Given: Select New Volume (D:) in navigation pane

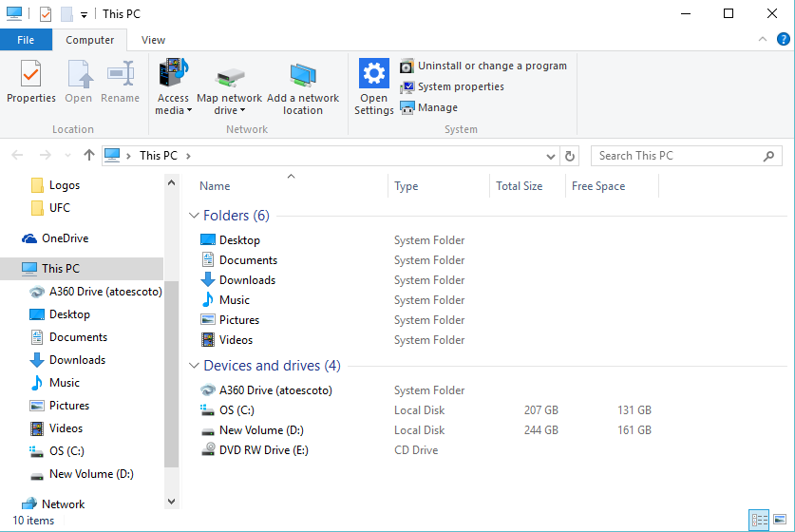Looking at the screenshot, I should 82,474.
